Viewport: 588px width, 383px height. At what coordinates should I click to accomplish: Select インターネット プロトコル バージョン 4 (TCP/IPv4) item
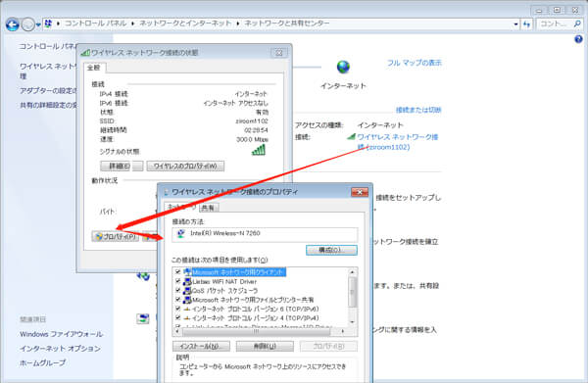point(256,318)
